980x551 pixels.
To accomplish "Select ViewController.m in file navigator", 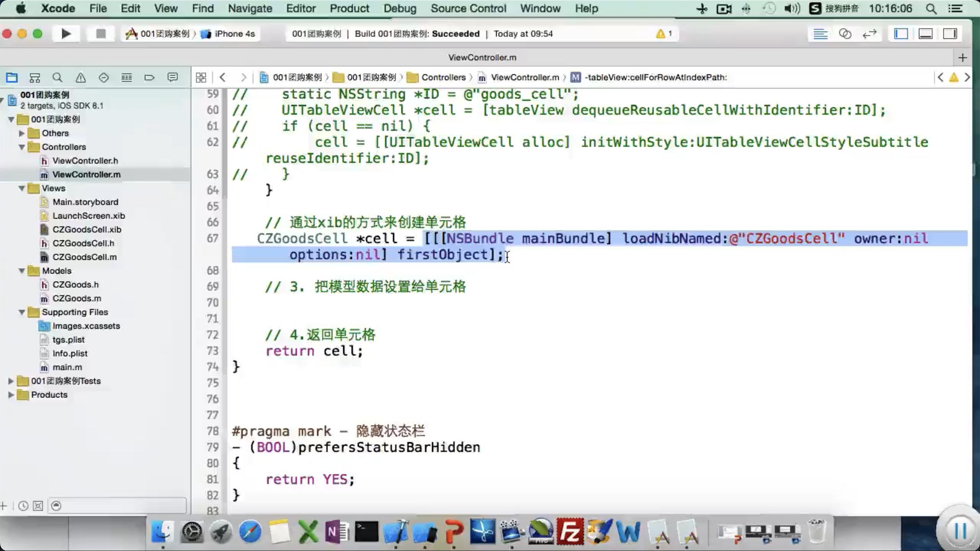I will pos(86,174).
